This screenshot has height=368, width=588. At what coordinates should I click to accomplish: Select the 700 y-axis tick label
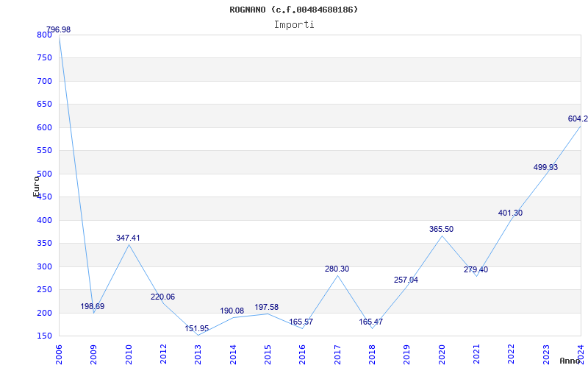44,81
